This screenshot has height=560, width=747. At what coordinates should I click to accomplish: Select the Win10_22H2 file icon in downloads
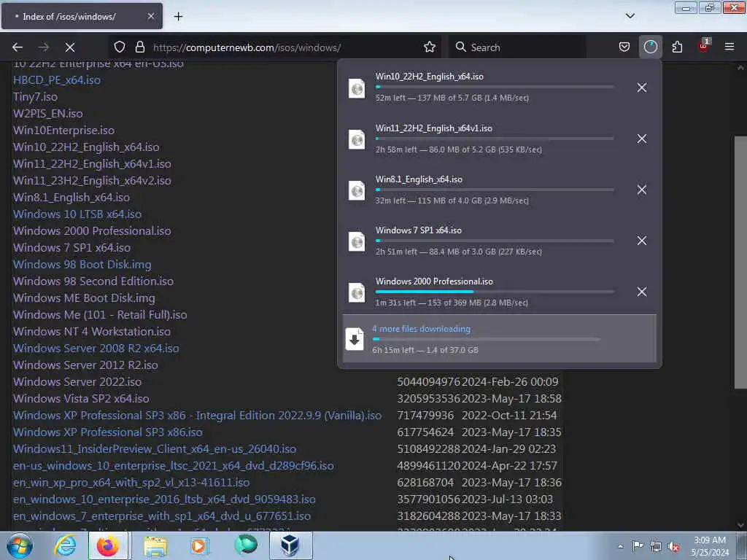[x=357, y=88]
